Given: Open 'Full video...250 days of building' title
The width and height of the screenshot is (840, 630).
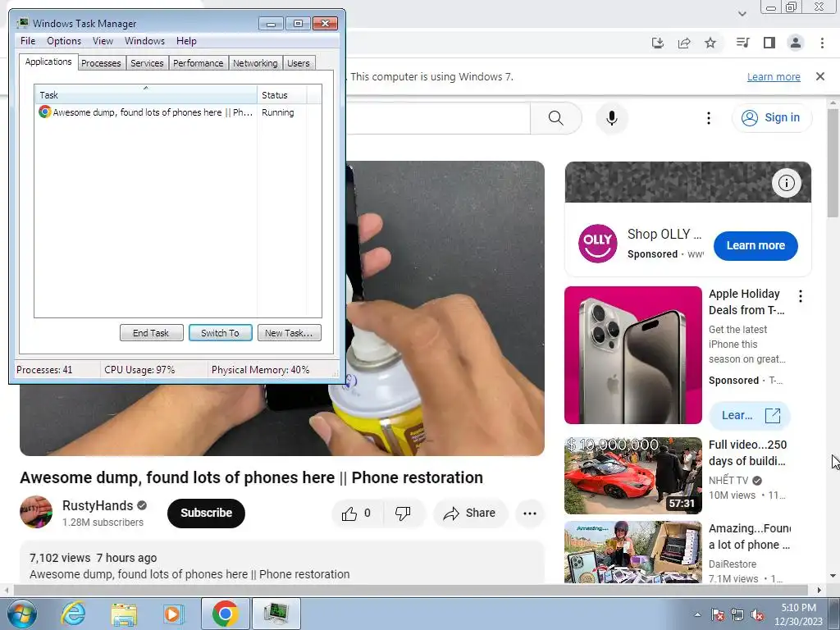Looking at the screenshot, I should [747, 453].
